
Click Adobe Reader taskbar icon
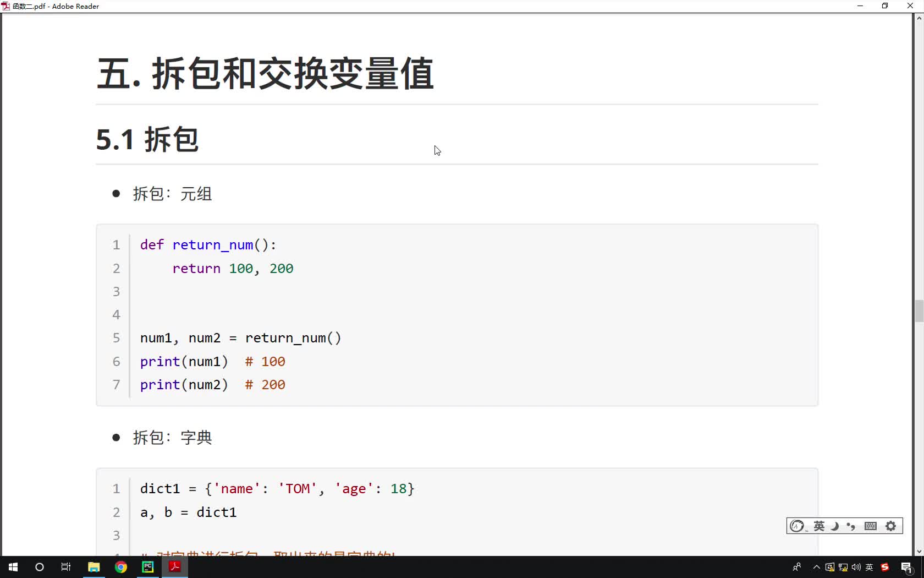click(175, 567)
